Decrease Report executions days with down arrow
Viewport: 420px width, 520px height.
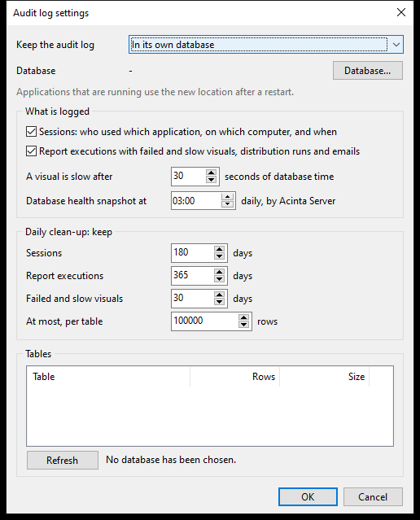(x=219, y=279)
